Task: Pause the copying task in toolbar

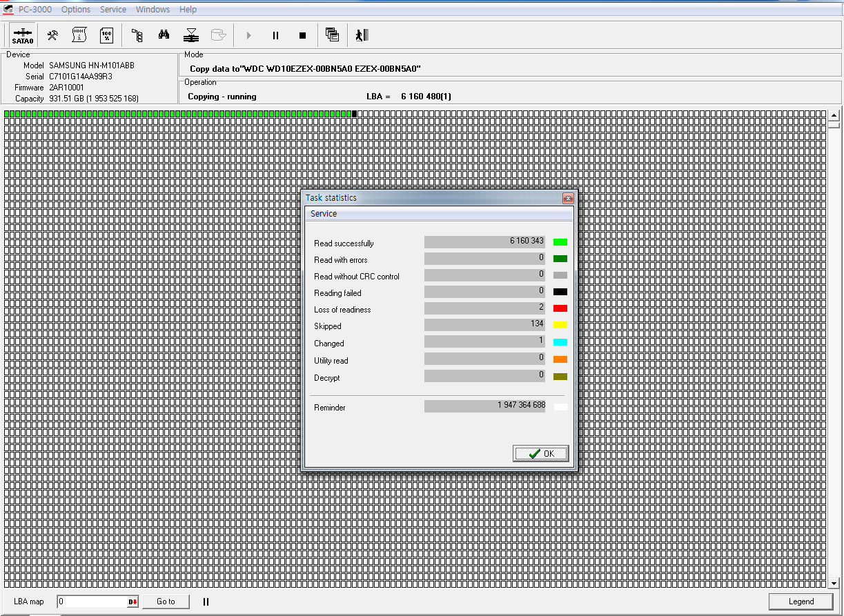Action: pos(275,35)
